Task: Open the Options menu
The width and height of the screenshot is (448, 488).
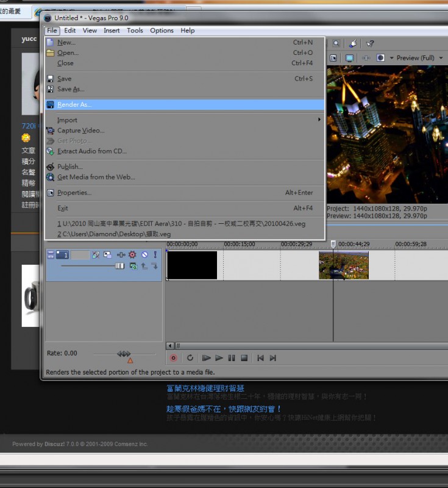Action: tap(162, 30)
